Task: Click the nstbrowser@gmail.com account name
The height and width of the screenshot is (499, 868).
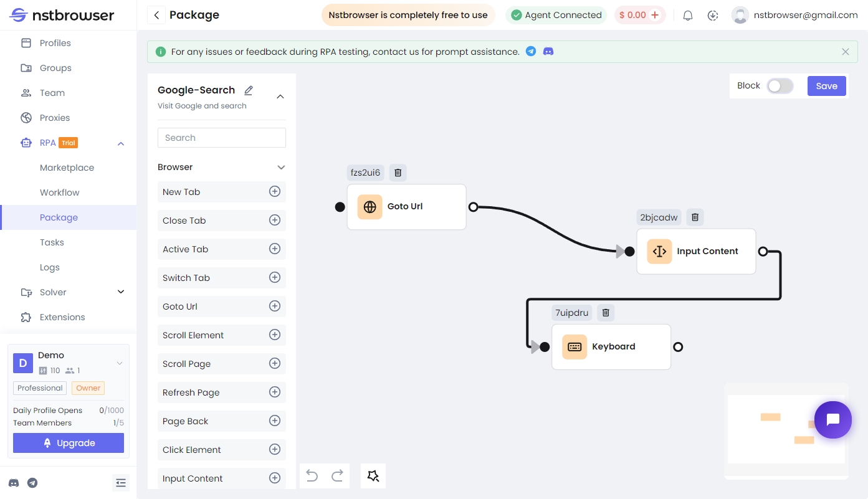Action: pos(806,15)
